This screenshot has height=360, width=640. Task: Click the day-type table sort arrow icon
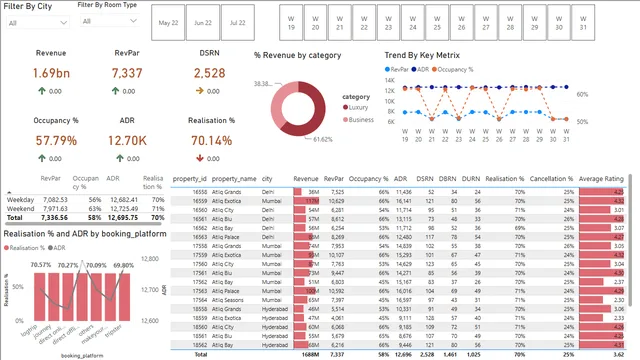pyautogui.click(x=9, y=192)
